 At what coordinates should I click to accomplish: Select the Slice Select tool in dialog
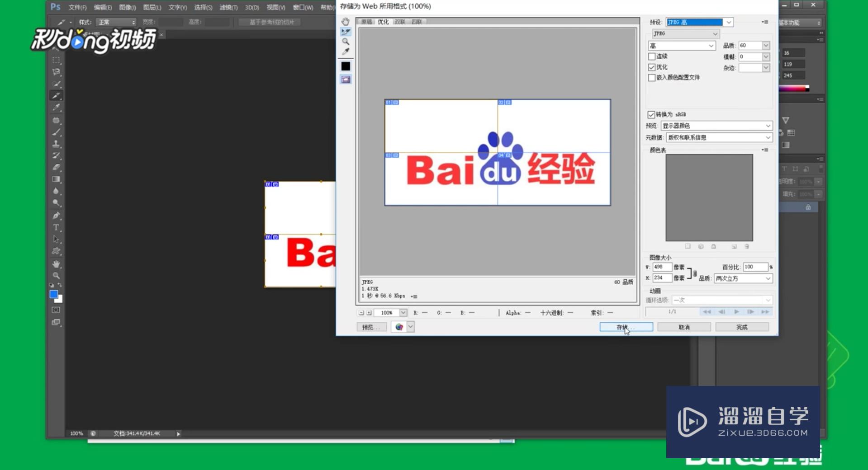(x=346, y=32)
